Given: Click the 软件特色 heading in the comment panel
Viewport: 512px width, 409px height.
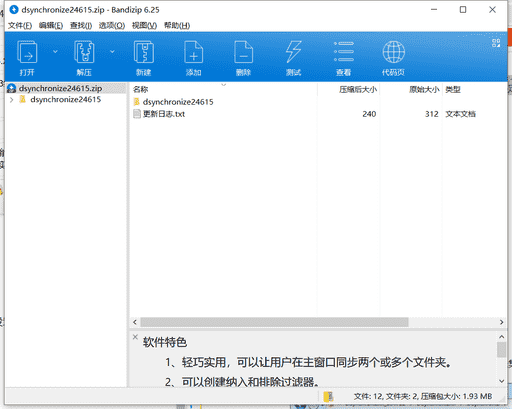Looking at the screenshot, I should (x=165, y=342).
